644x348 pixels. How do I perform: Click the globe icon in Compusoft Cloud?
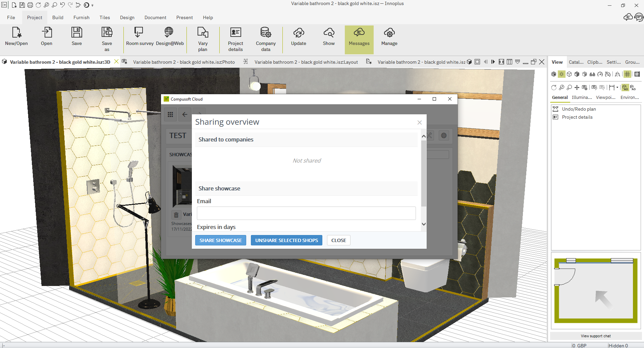click(x=444, y=135)
